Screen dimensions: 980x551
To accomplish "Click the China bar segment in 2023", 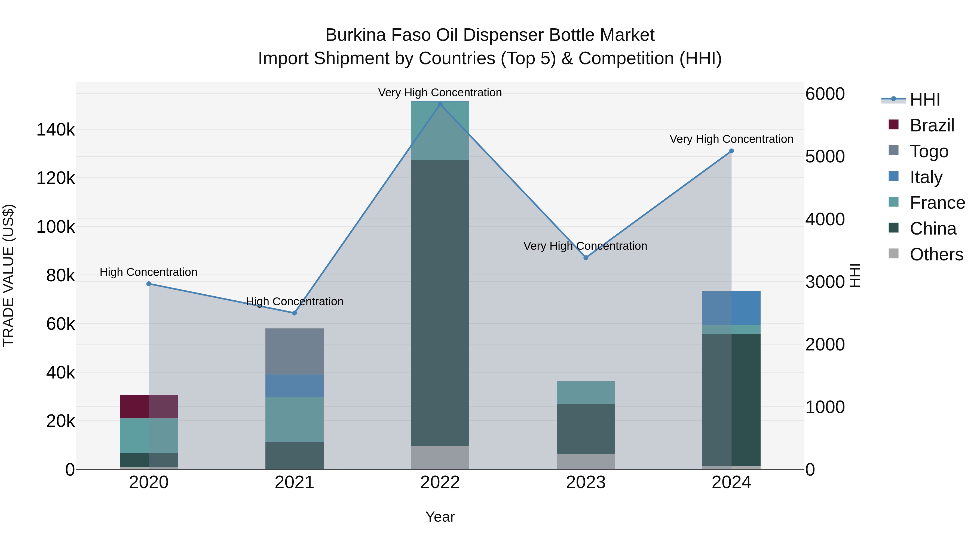I will click(586, 429).
